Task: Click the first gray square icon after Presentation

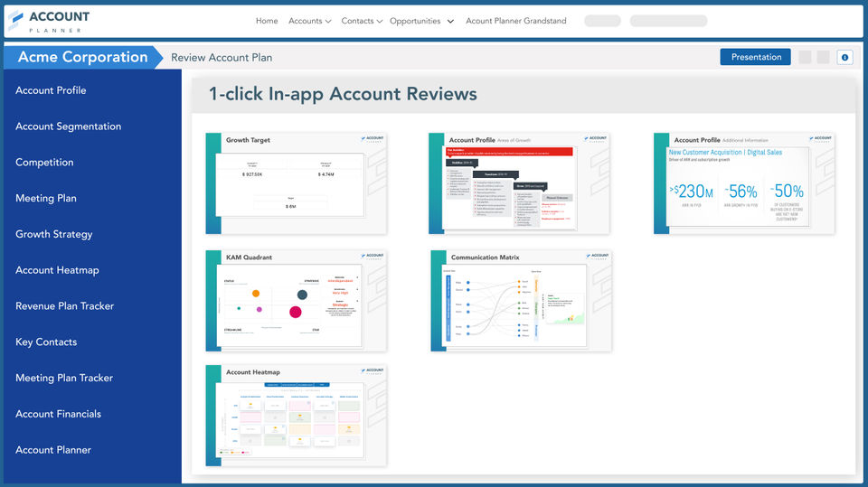Action: point(805,57)
